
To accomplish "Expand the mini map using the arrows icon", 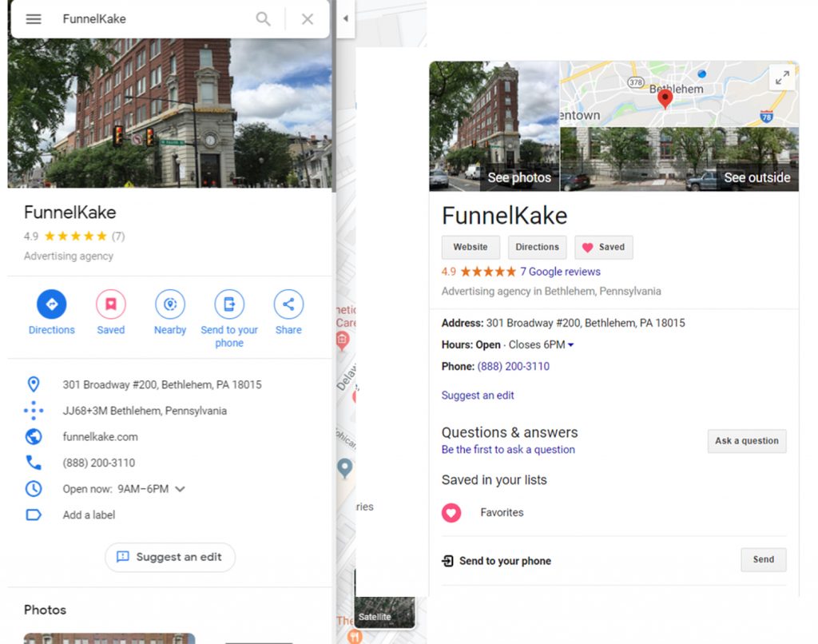I will (782, 78).
